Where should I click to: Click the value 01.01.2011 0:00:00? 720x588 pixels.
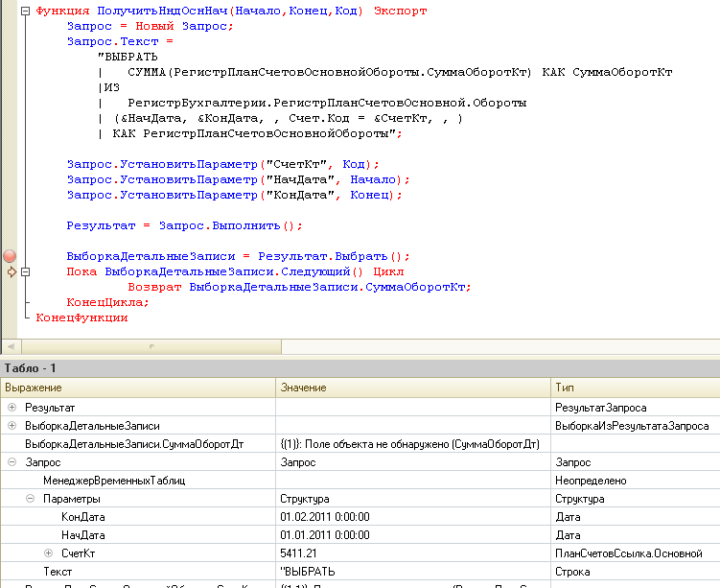coord(325,535)
